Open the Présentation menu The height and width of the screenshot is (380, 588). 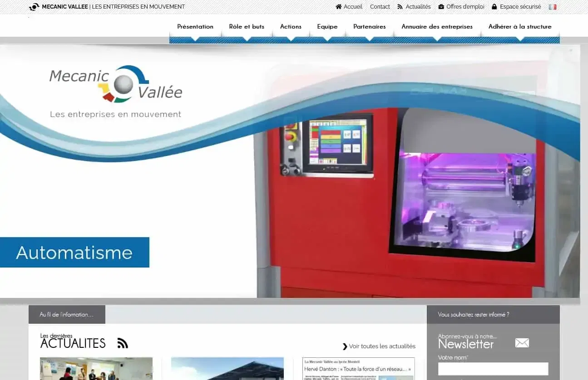pyautogui.click(x=195, y=27)
